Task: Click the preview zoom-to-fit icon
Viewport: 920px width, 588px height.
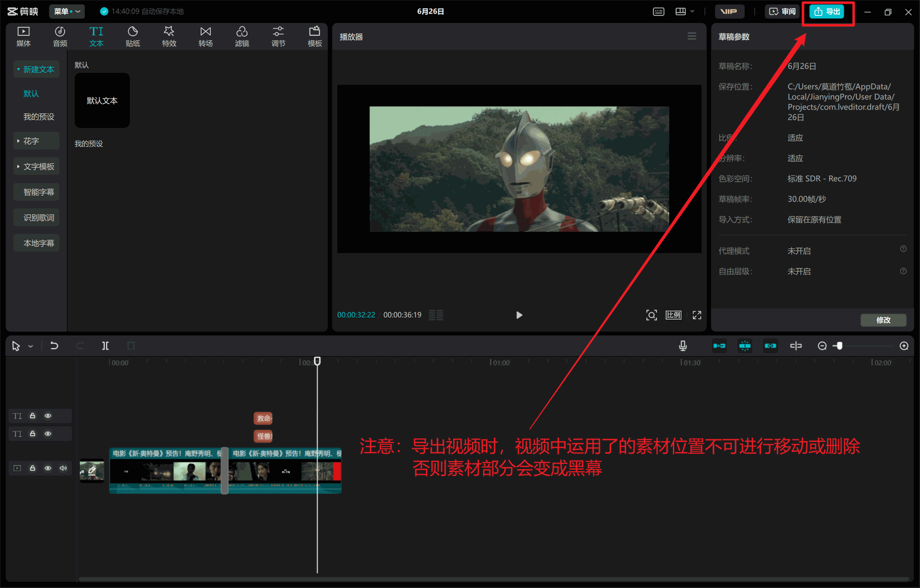Action: point(652,315)
